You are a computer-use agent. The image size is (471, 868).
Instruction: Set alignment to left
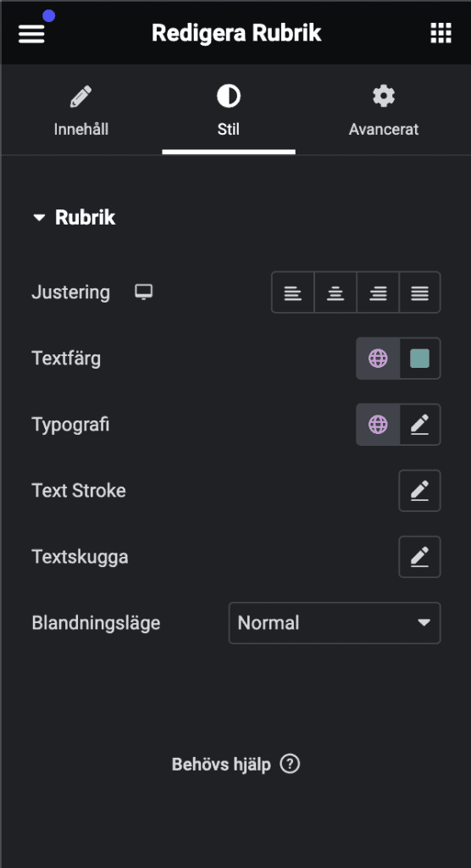pos(293,292)
